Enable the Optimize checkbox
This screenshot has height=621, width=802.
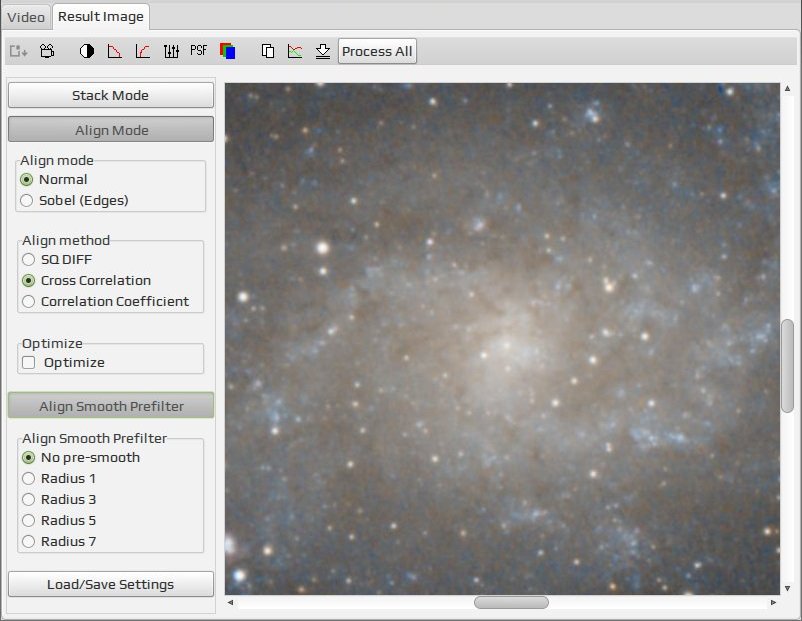point(29,363)
